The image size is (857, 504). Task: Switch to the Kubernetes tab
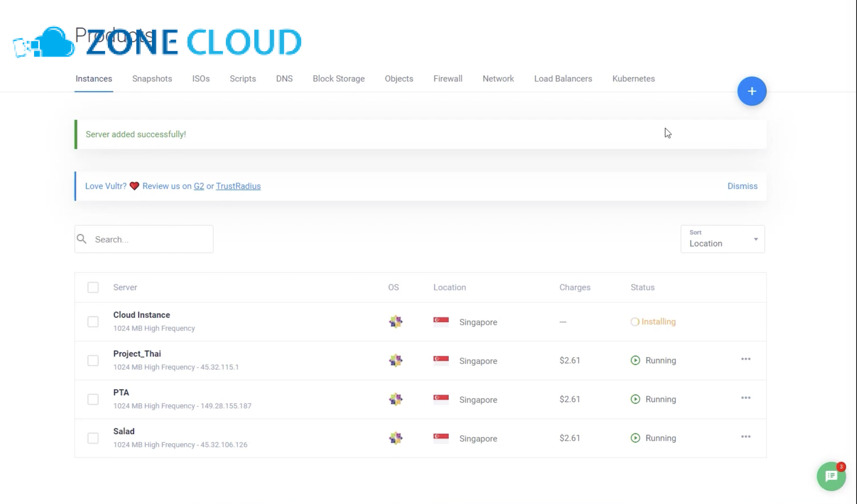click(x=633, y=79)
